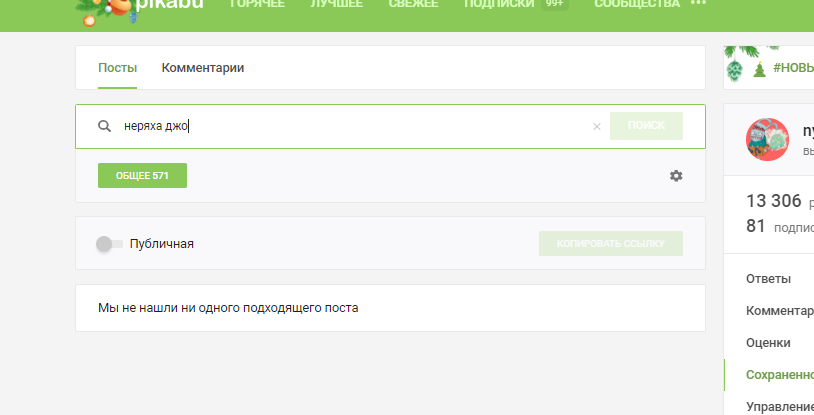Open the three-dots more menu in header
Image resolution: width=814 pixels, height=415 pixels.
(699, 3)
